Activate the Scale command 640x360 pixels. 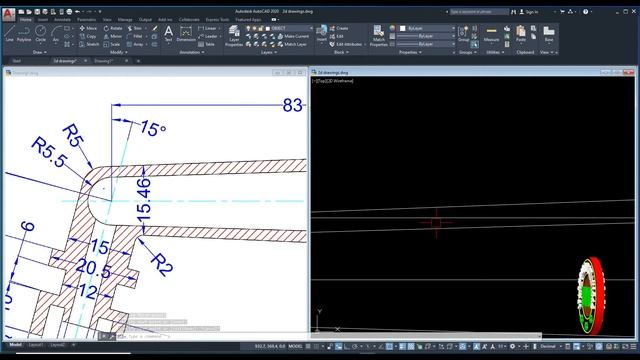click(x=112, y=44)
